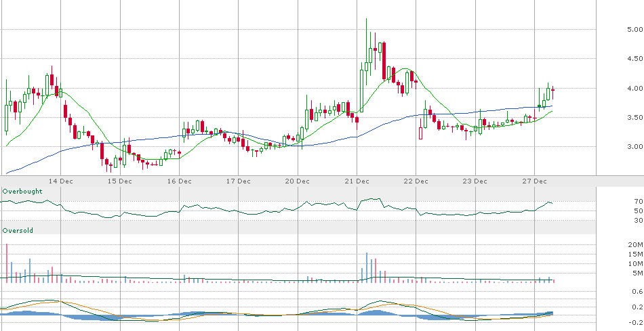Click the 4.50 price axis label
644x331 pixels.
point(635,59)
